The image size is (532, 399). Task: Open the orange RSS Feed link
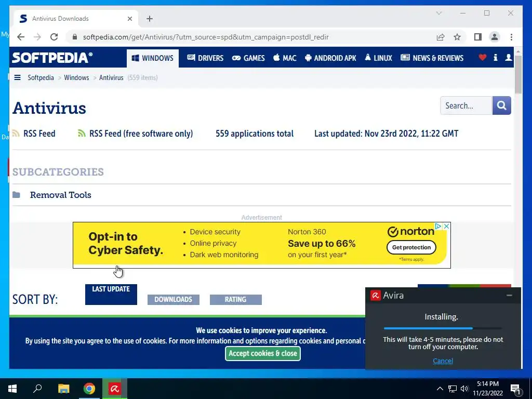click(34, 134)
